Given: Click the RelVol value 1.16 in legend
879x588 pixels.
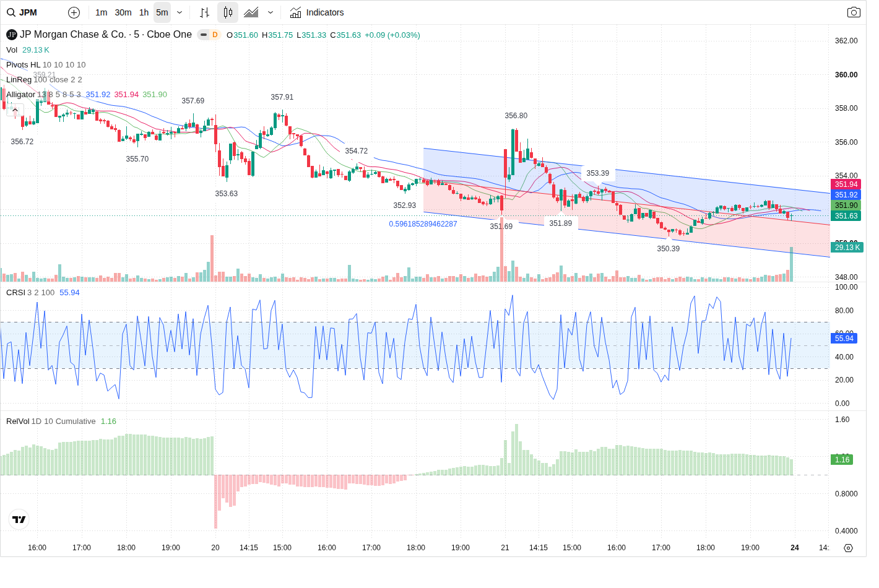Looking at the screenshot, I should 108,422.
